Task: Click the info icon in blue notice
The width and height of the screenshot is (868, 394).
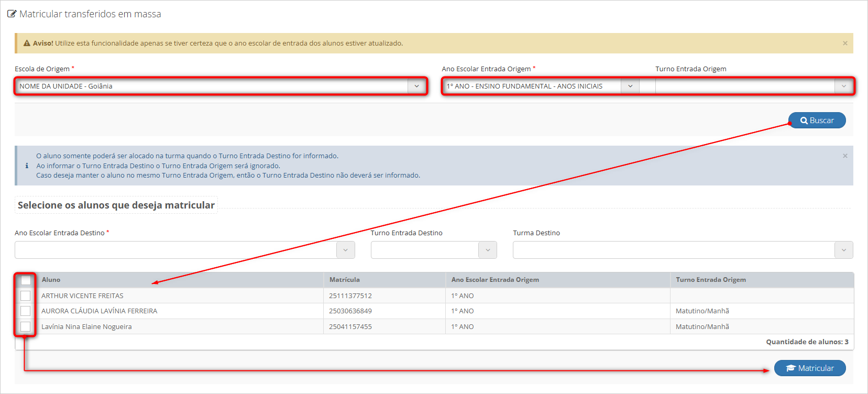Action: (x=27, y=166)
